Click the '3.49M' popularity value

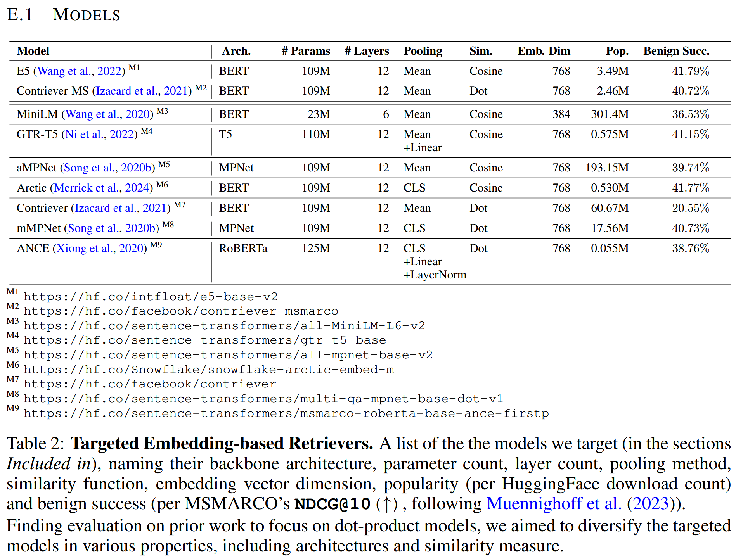613,71
